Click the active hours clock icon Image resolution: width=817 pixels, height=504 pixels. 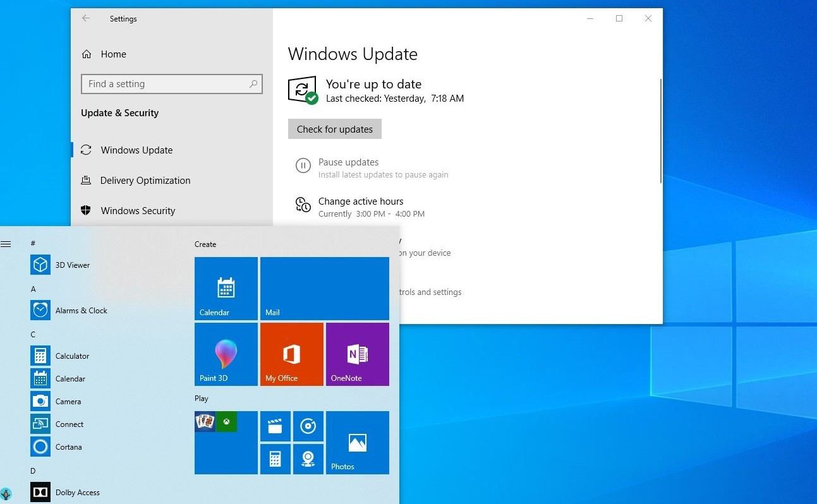[303, 205]
